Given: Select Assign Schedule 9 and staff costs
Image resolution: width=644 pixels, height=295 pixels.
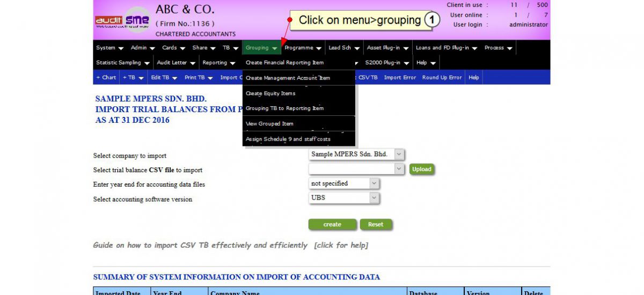Looking at the screenshot, I should tap(288, 139).
